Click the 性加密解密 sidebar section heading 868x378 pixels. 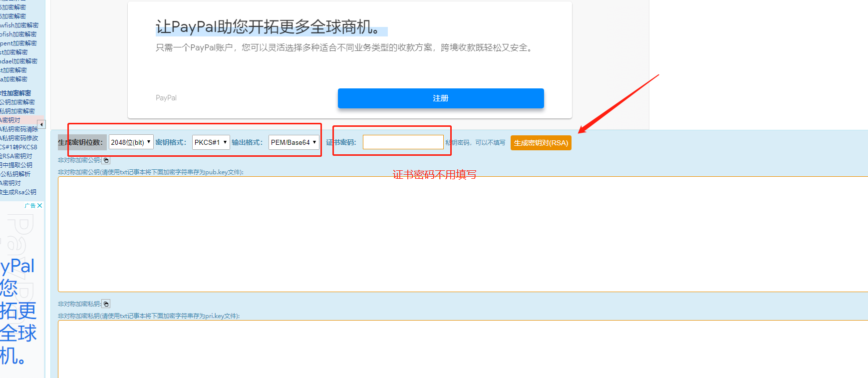[x=15, y=93]
